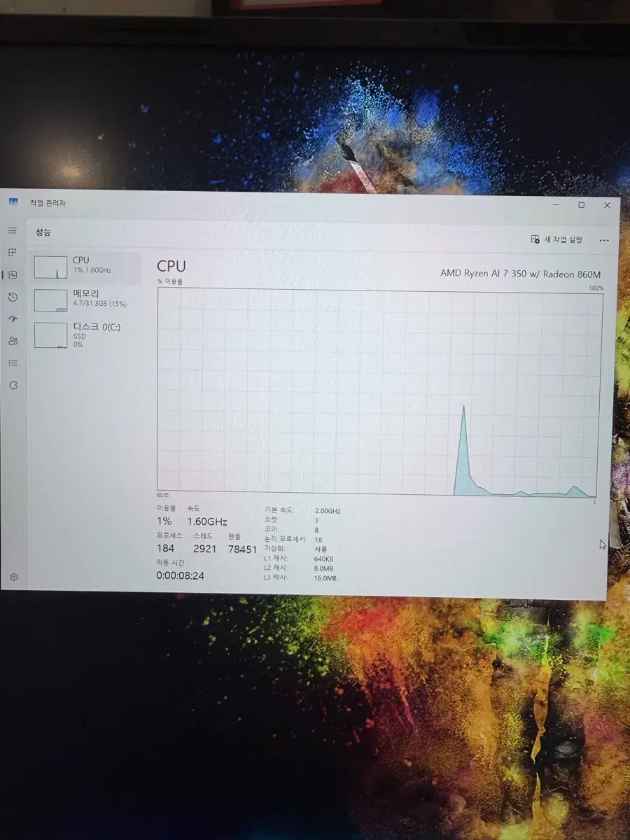Click the memory mini graph thumbnail
The height and width of the screenshot is (840, 630).
[x=51, y=301]
